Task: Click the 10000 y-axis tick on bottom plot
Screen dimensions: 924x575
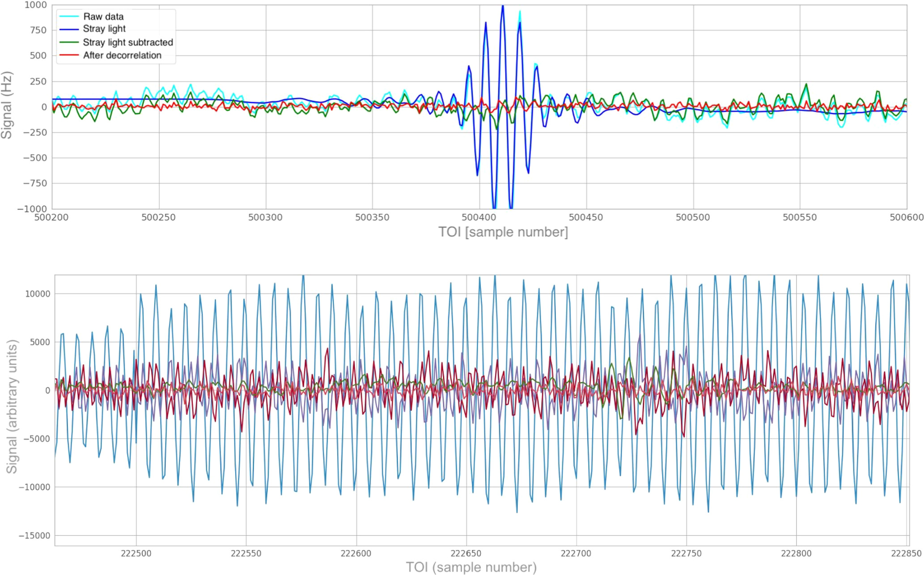Action: [x=37, y=294]
